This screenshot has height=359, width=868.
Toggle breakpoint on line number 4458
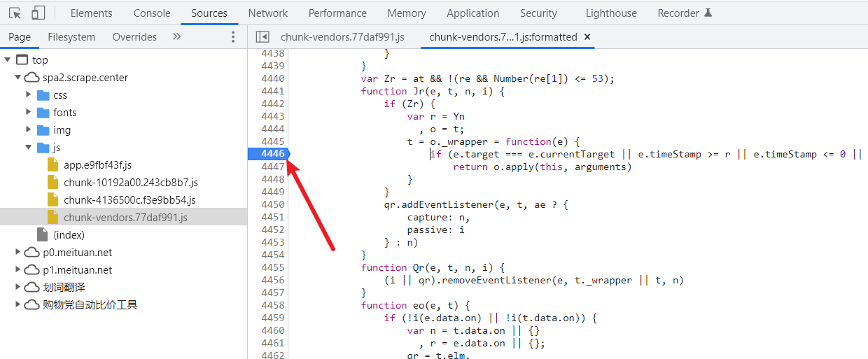tap(272, 305)
